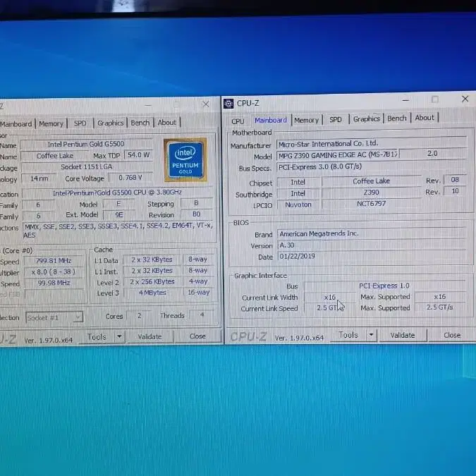
Task: Click Level 3 cache 4 MBytes value
Action: [x=152, y=293]
